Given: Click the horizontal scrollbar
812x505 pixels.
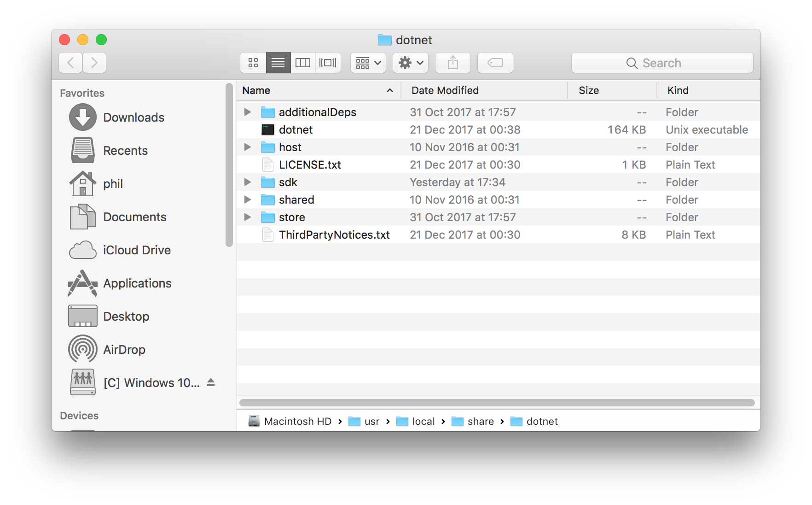Looking at the screenshot, I should 497,403.
